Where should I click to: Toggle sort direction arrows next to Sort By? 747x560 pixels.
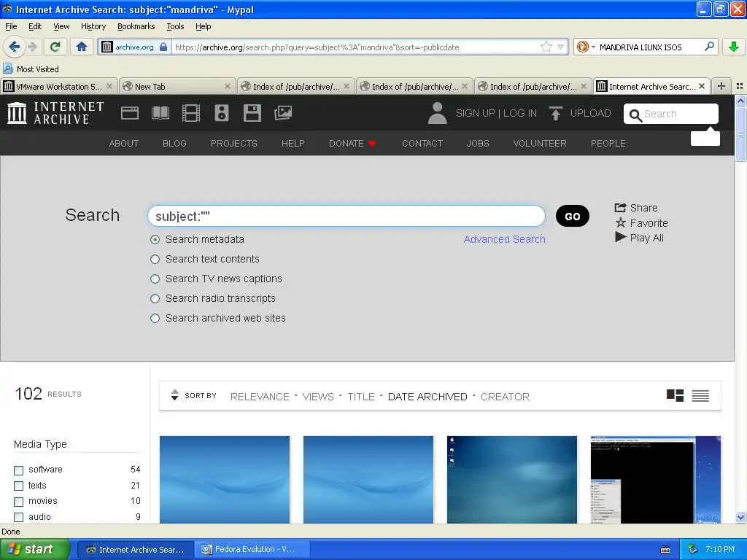175,395
